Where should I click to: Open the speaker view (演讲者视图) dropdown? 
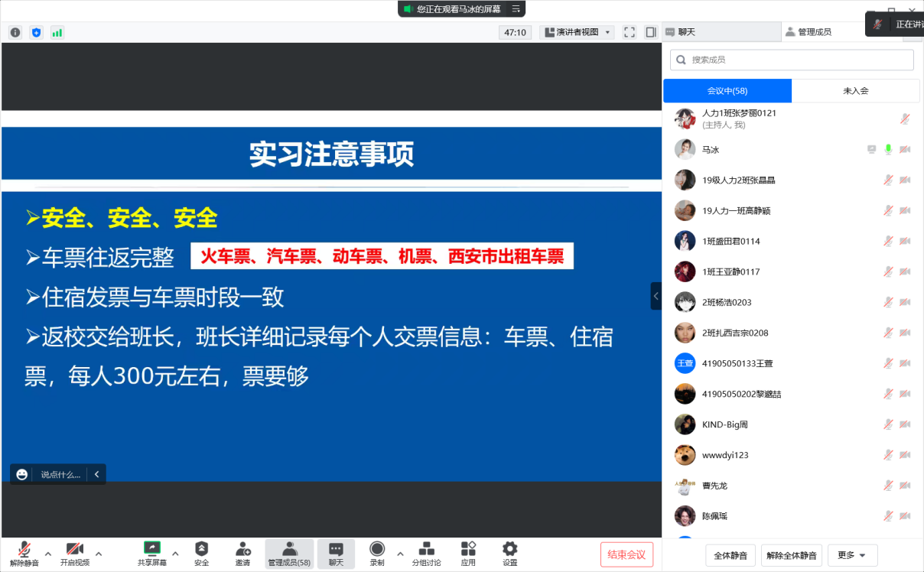[577, 32]
